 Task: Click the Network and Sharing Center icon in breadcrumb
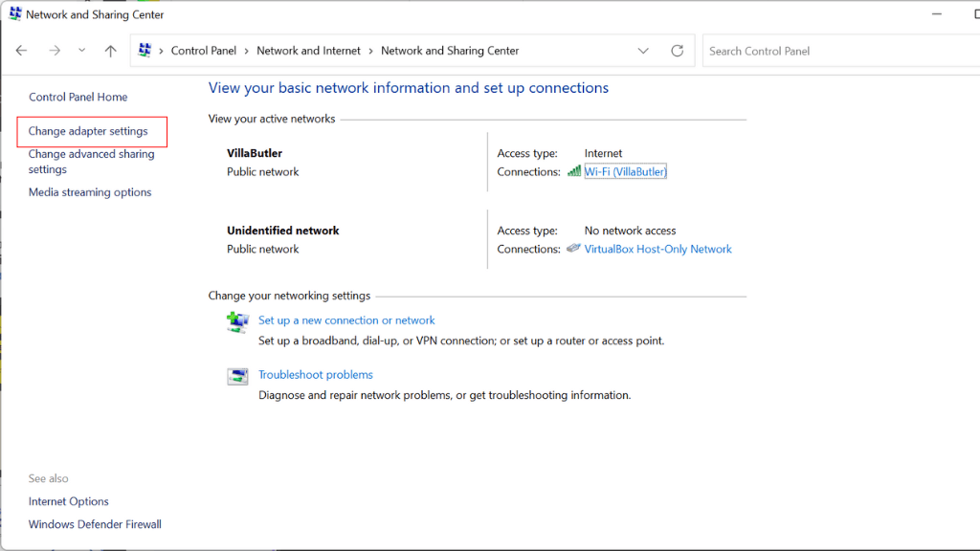146,50
